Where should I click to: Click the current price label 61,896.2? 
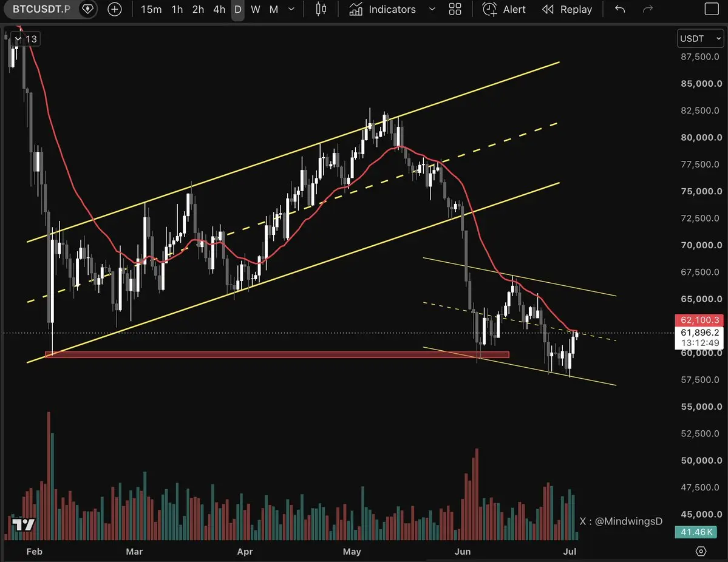pos(699,332)
